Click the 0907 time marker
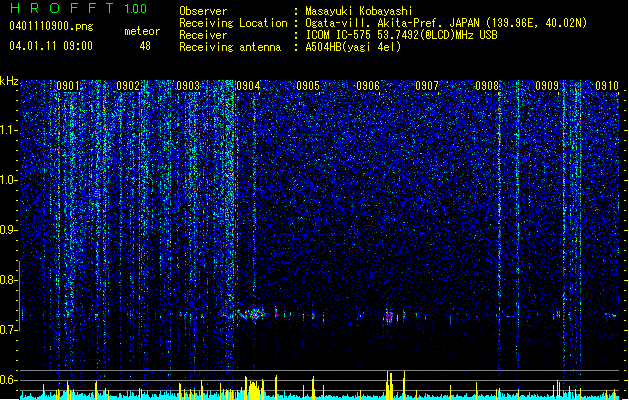Screen dimensions: 629x400 pyautogui.click(x=427, y=86)
